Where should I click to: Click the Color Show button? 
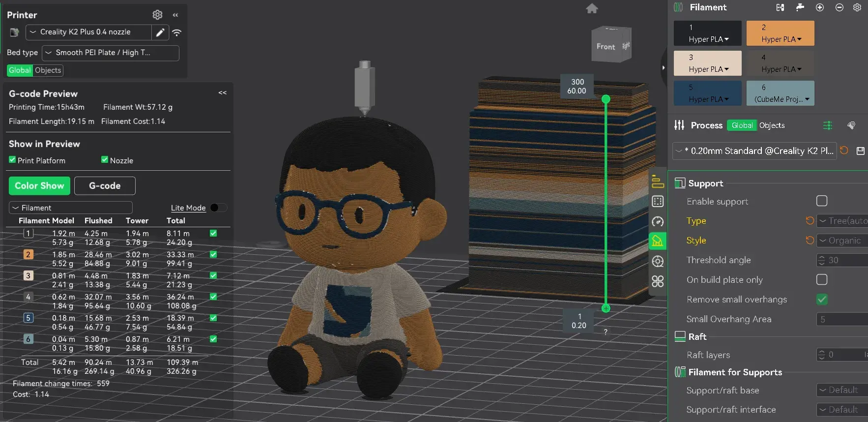pos(39,186)
